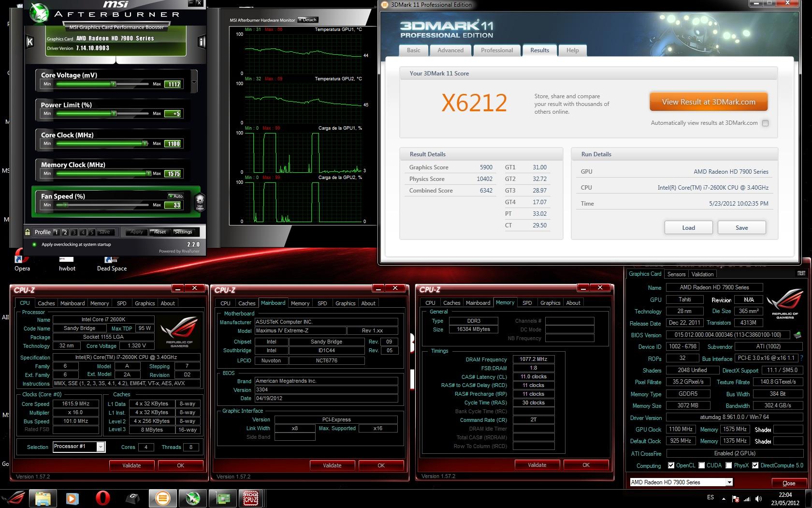Toggle the Auto fan speed button in Afterburner
812x508 pixels.
(175, 196)
